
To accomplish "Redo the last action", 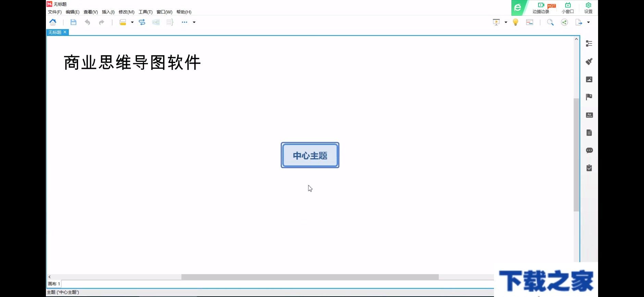I will (101, 22).
